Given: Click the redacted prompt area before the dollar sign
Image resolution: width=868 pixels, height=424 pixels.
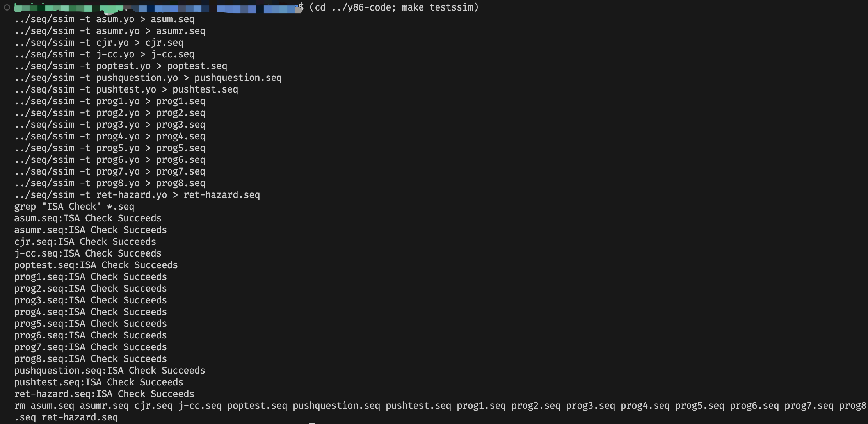Looking at the screenshot, I should [156, 7].
